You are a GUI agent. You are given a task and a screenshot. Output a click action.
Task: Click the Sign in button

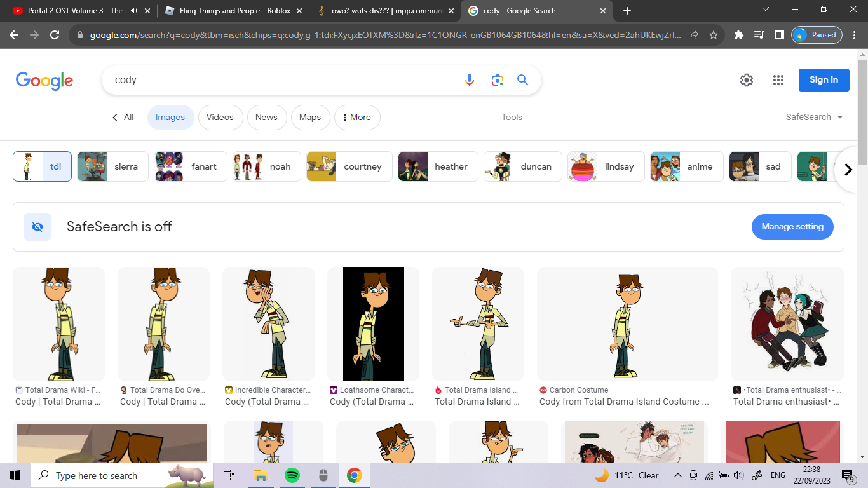pyautogui.click(x=824, y=80)
